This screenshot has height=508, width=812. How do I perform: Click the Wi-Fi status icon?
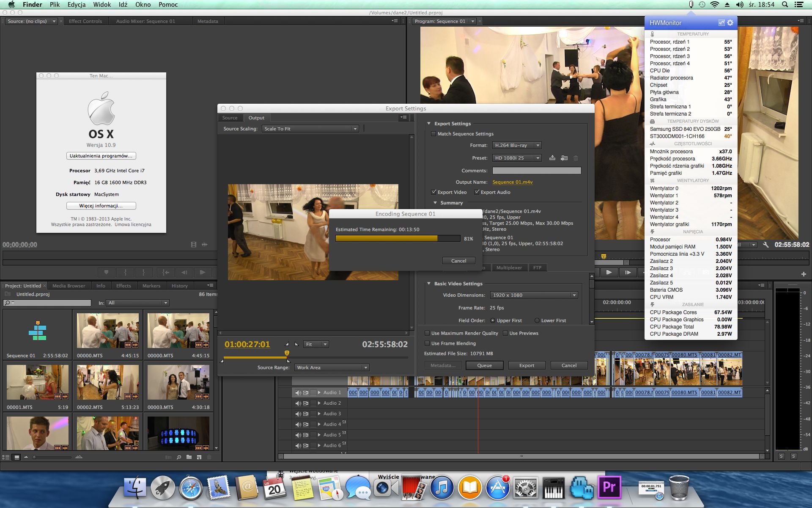tap(714, 5)
